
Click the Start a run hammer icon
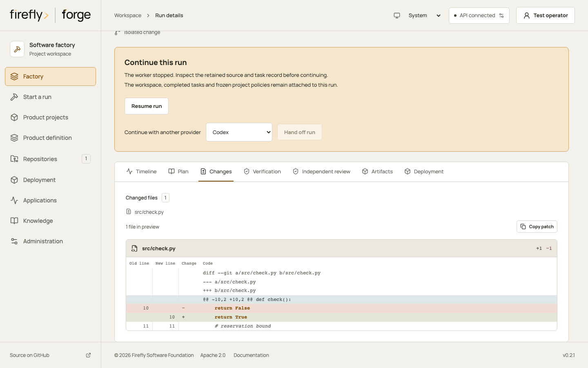[x=14, y=97]
